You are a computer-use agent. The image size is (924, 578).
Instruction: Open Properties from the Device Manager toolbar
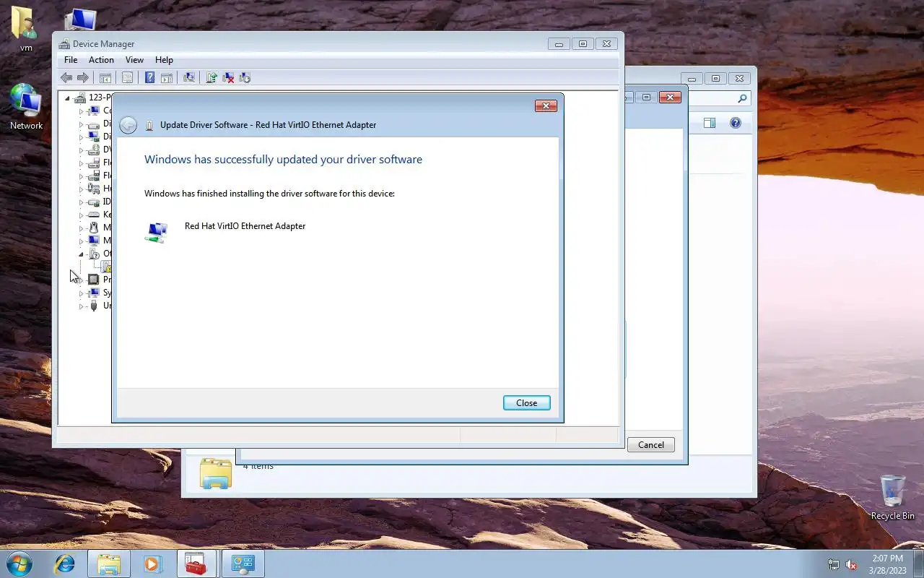point(127,78)
